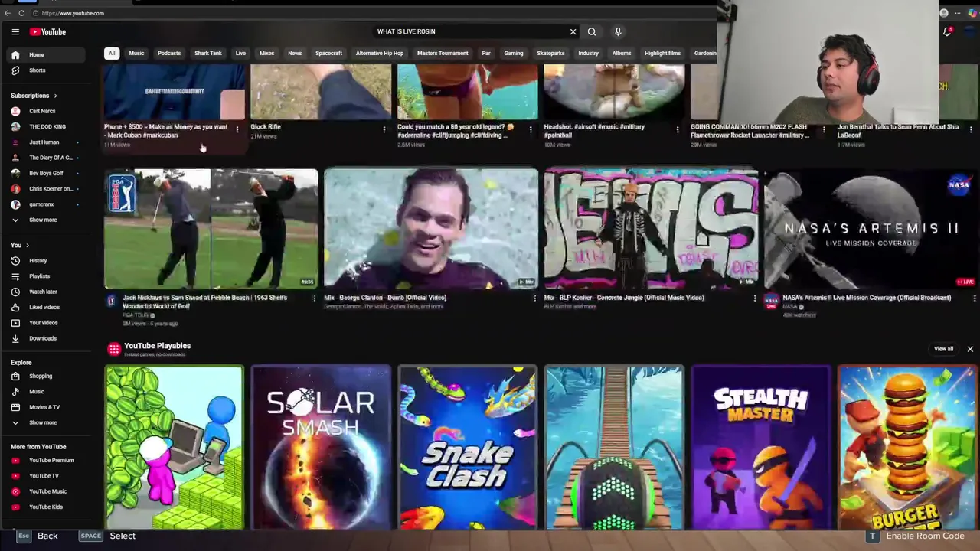Viewport: 980px width, 551px height.
Task: Click the browser back arrow
Action: pyautogui.click(x=7, y=13)
